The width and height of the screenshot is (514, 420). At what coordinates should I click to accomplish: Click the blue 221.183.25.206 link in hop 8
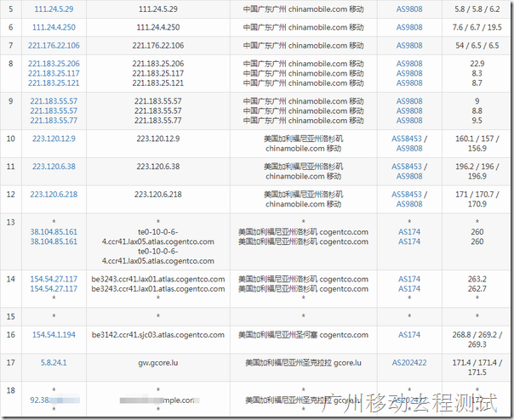(54, 64)
